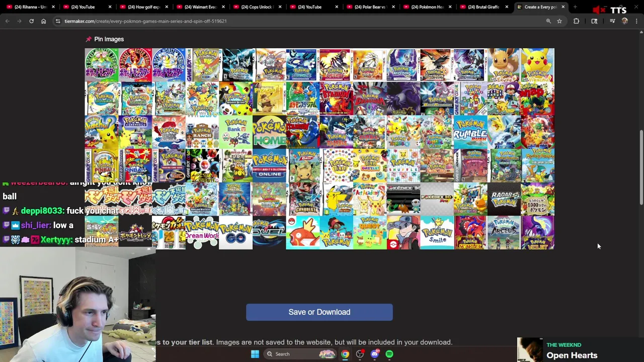Select the Pokémon Duel image
Screen dimensions: 644x362
pos(269,233)
